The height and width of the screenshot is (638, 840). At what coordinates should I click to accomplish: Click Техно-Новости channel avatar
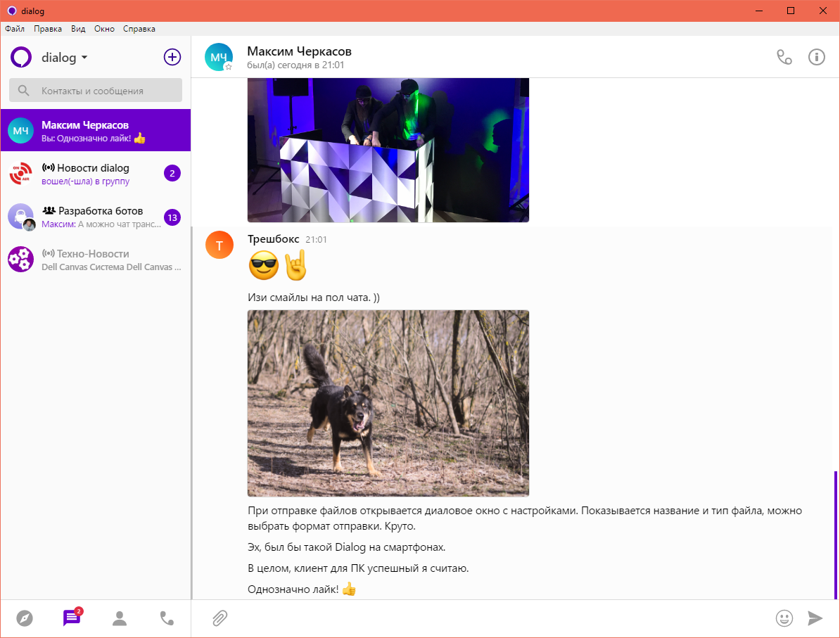[21, 260]
